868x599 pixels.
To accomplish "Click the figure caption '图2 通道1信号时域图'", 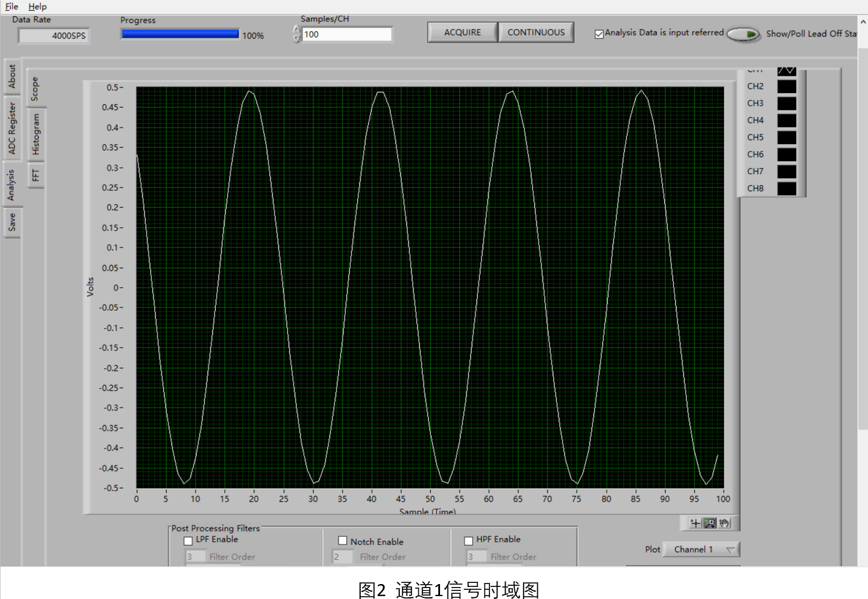I will [449, 589].
